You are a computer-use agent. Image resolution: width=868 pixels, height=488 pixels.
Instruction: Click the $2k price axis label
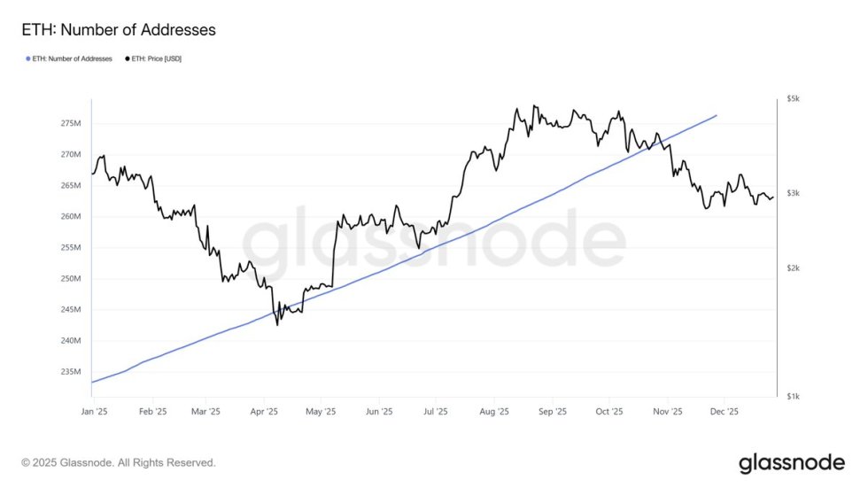tap(793, 268)
